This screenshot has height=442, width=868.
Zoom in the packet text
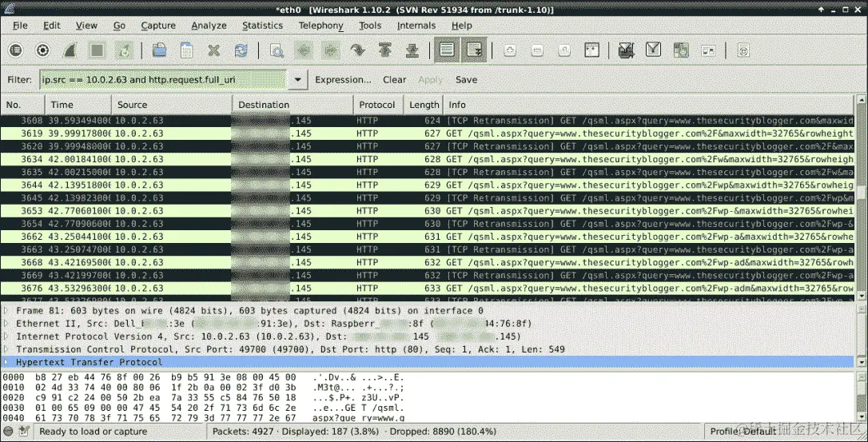click(x=510, y=50)
